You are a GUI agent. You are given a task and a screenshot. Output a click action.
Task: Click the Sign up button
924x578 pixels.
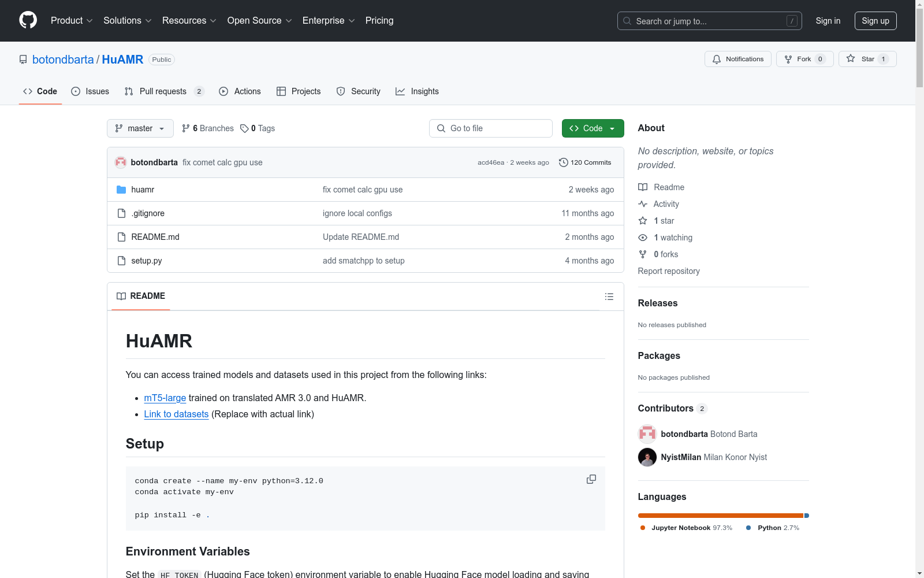click(875, 21)
